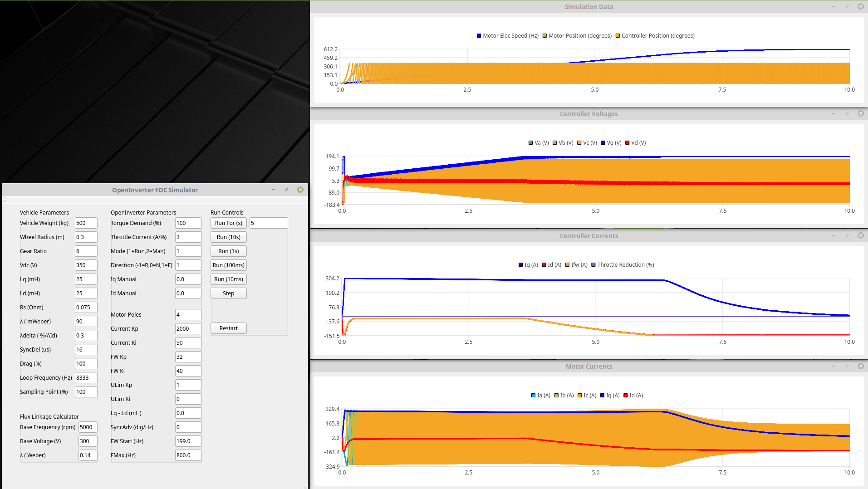Click the Current Kp input field
Screen dimensions: 868x489
tap(188, 329)
